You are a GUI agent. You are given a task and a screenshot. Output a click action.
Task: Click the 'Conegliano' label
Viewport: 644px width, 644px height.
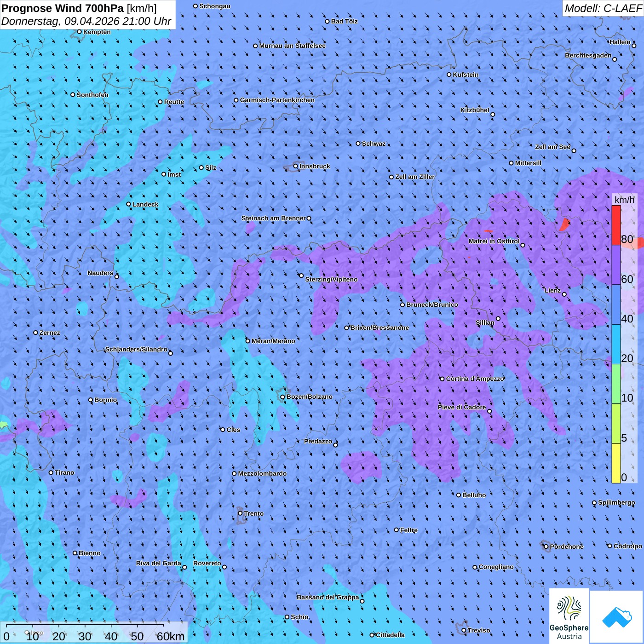coord(496,567)
